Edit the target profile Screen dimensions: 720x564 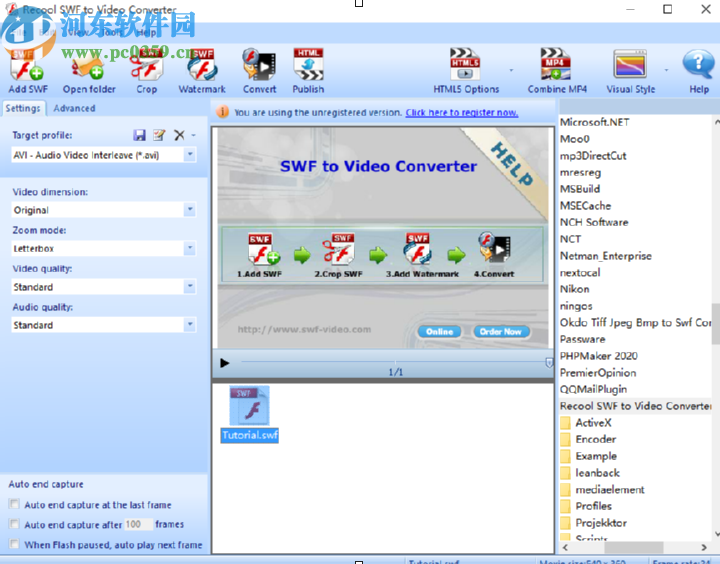click(x=159, y=135)
